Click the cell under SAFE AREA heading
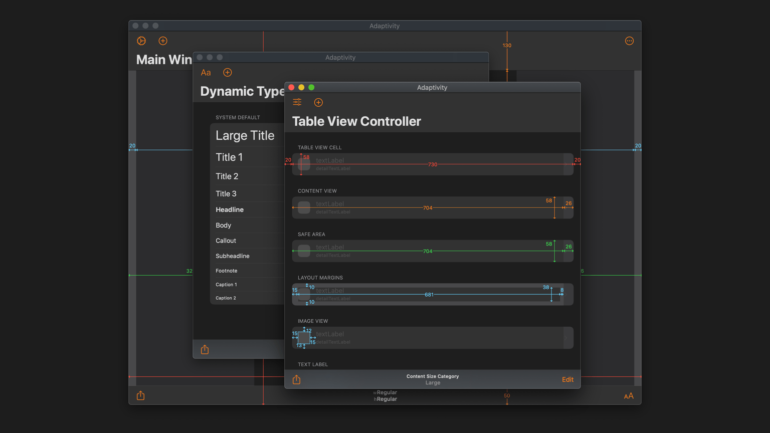770x433 pixels. pos(433,251)
